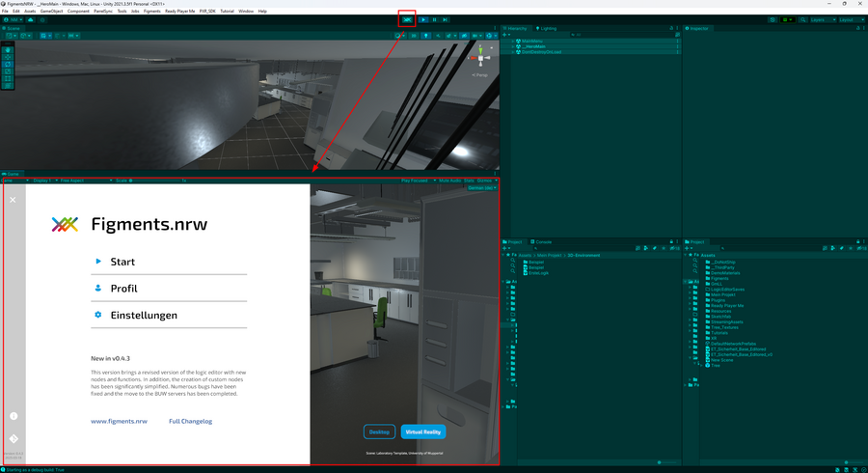
Task: Open the ErsteLogik asset in Project
Action: pos(534,273)
